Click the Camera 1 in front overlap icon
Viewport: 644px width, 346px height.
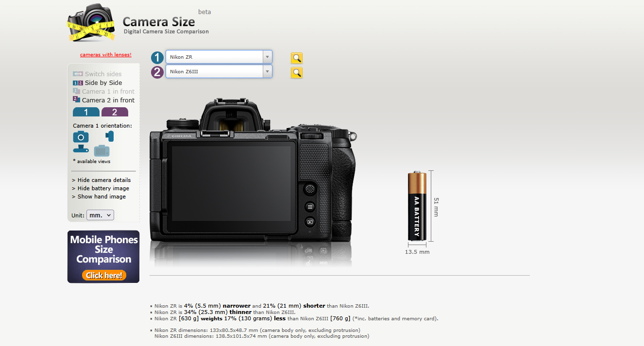[76, 91]
